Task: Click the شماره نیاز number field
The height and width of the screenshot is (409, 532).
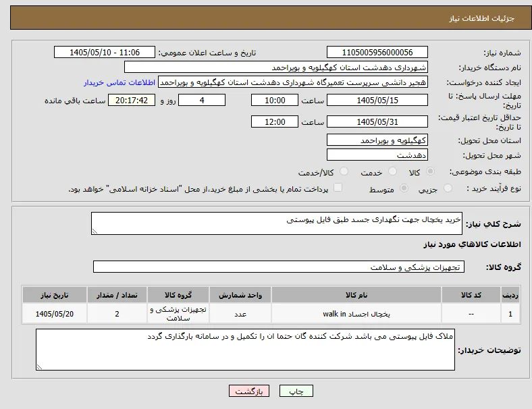Action: pos(377,52)
